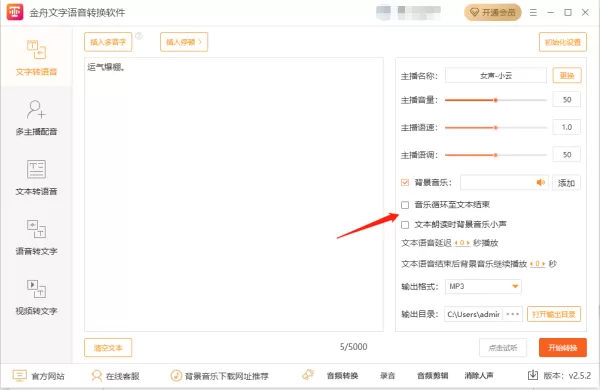Decrease 背景音乐继续播放 seconds left arrow
The height and width of the screenshot is (390, 600).
(532, 264)
